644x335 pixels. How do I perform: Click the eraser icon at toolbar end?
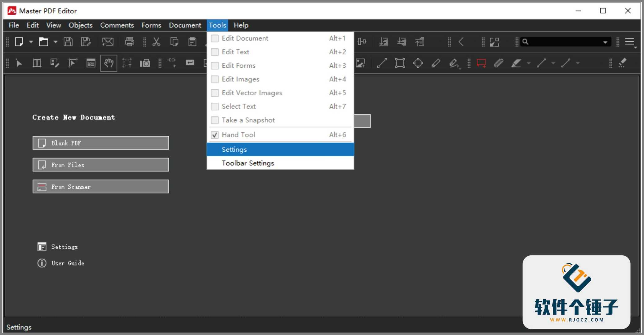[622, 63]
